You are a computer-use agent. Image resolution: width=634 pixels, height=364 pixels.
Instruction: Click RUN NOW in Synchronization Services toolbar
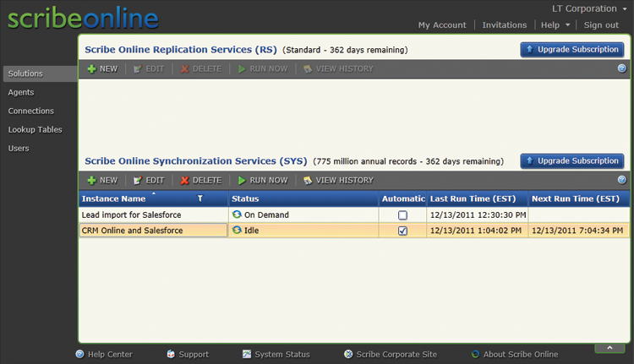[x=263, y=181]
